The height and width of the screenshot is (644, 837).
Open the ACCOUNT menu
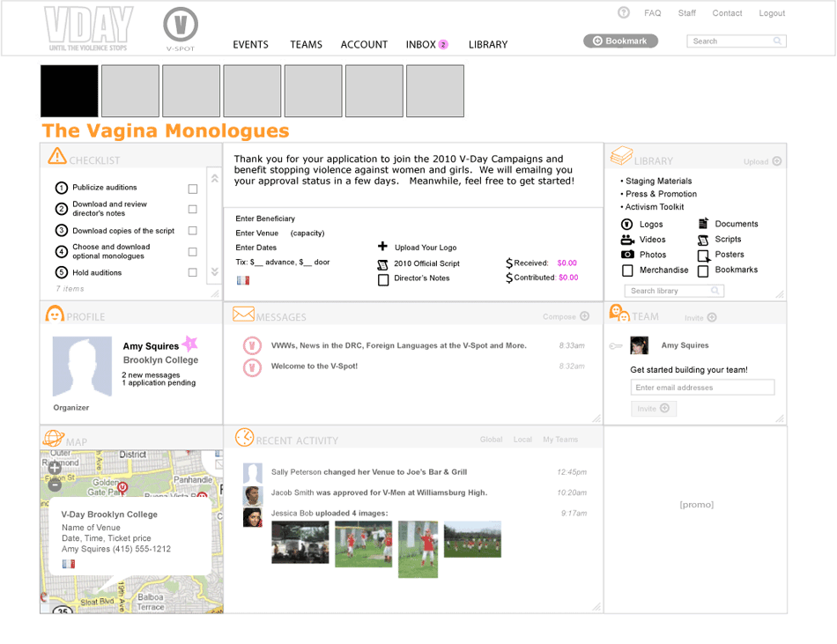[x=364, y=45]
